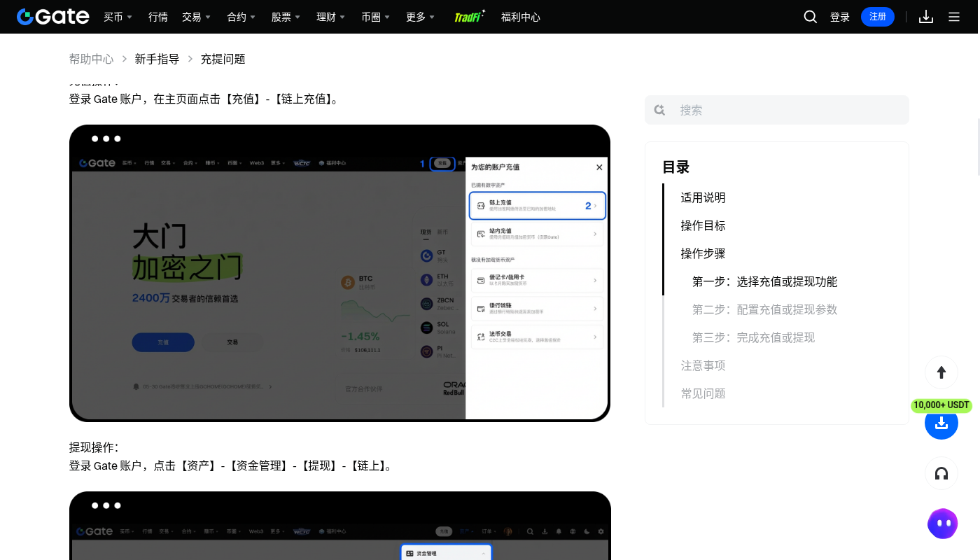Viewport: 980px width, 560px height.
Task: Jump to 适用说明 in table of contents
Action: pos(703,197)
